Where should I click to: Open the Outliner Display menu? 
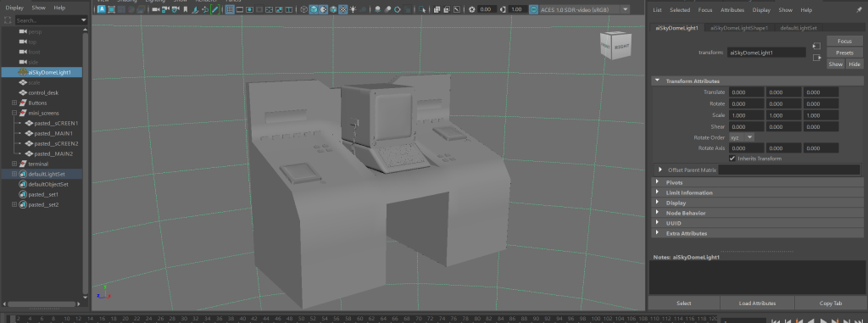[x=15, y=8]
